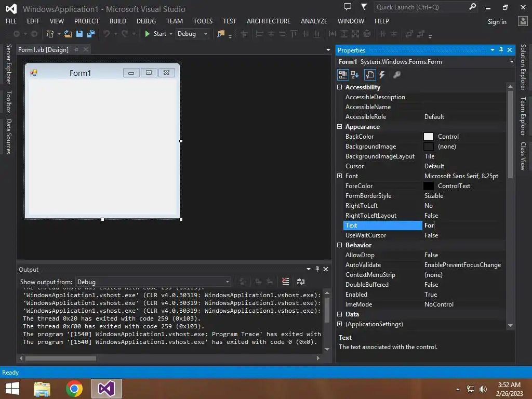Click the Categorized view icon in Properties
The width and height of the screenshot is (532, 399).
[x=343, y=75]
